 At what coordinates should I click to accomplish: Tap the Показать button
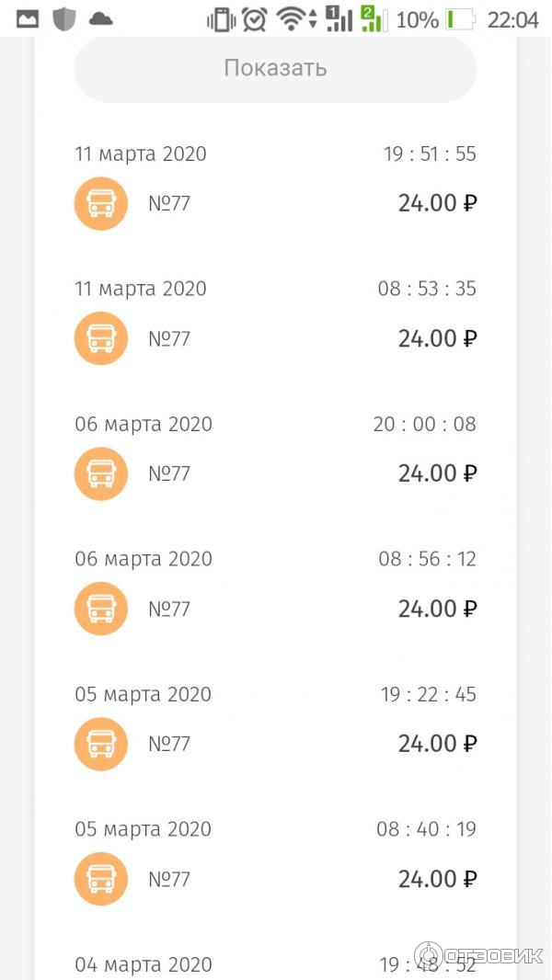click(275, 69)
